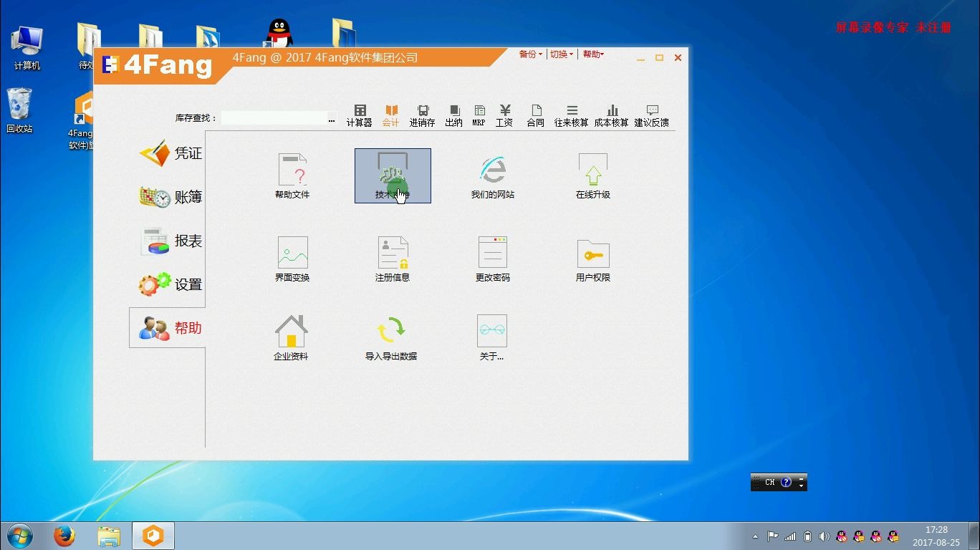Open the volume speaker tray icon

(x=825, y=536)
